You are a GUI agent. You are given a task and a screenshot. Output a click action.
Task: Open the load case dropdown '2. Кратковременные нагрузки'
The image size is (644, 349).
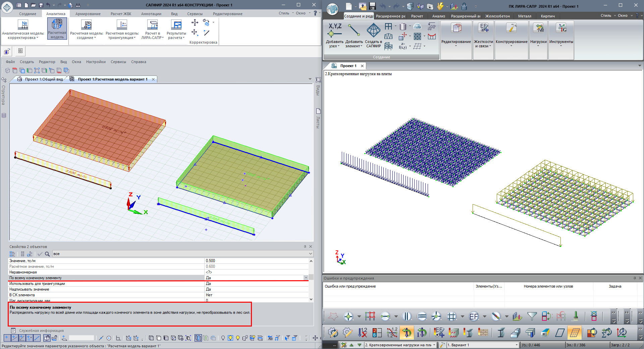(434, 345)
